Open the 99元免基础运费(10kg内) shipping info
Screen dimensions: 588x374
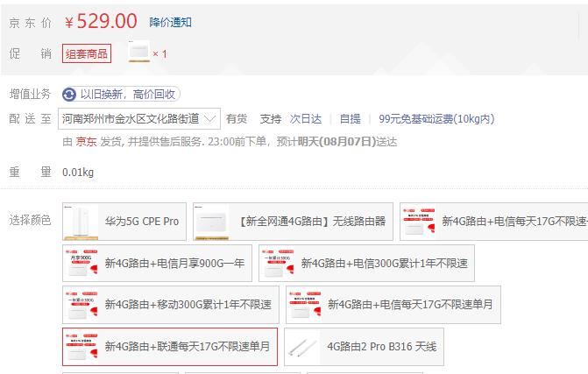tap(436, 119)
